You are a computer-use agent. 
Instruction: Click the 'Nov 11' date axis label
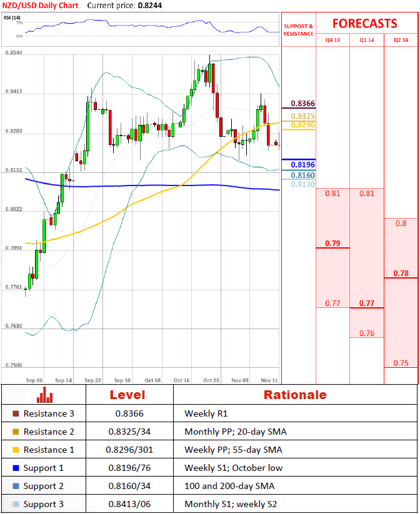(x=269, y=380)
